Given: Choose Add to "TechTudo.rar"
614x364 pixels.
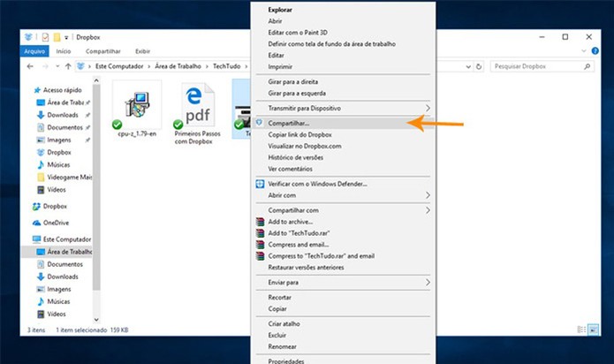Looking at the screenshot, I should click(x=299, y=233).
